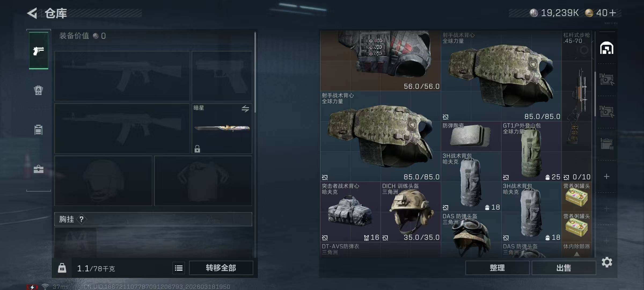Click the gold currency 40+ add icon
644x290 pixels.
613,13
